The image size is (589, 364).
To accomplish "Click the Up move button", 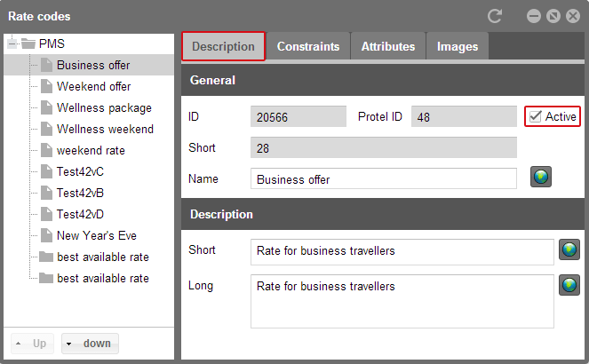I will [32, 344].
